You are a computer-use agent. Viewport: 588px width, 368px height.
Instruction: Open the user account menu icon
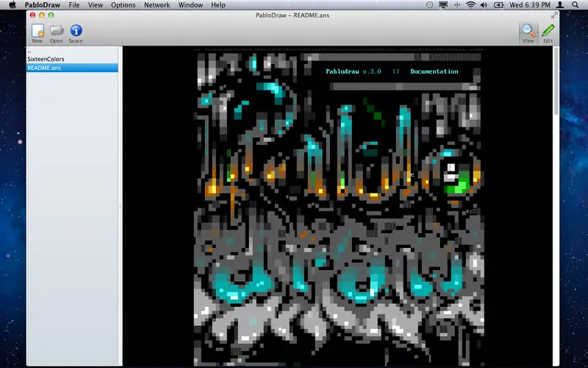pos(560,5)
